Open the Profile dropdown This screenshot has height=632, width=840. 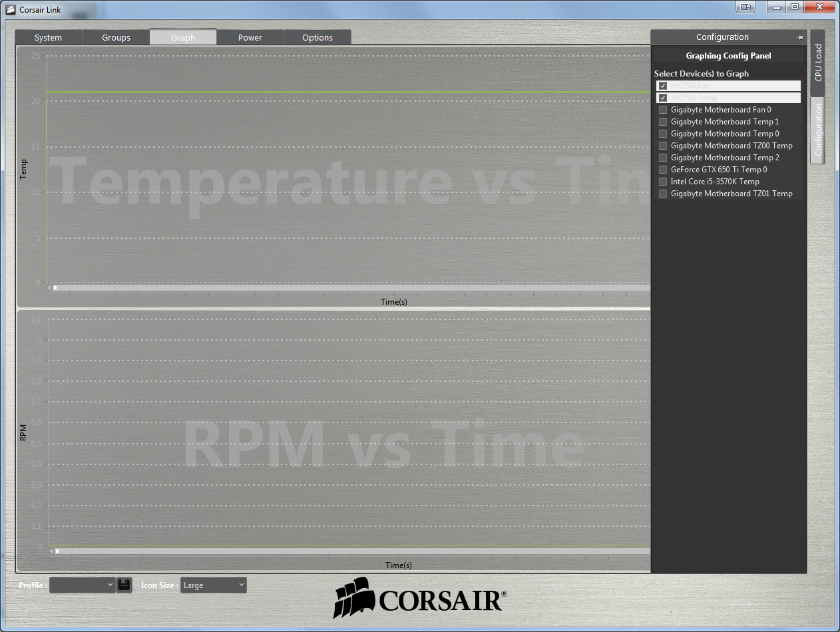pos(83,585)
